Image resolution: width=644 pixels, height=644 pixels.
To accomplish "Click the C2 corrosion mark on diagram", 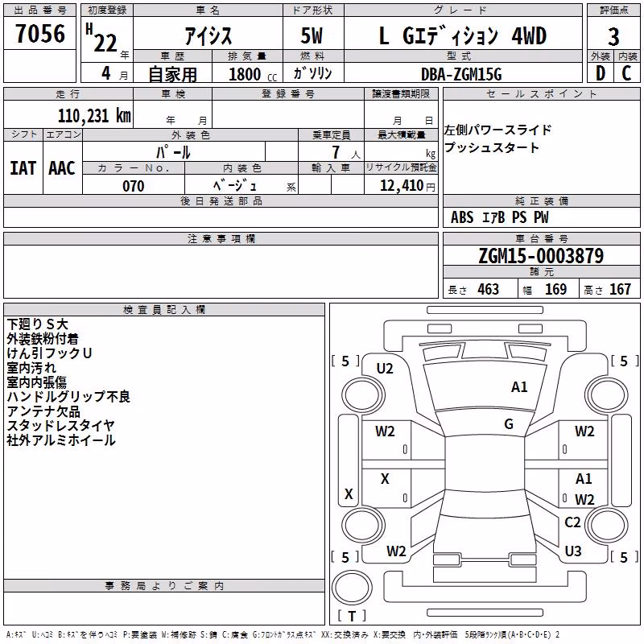I will coord(572,522).
